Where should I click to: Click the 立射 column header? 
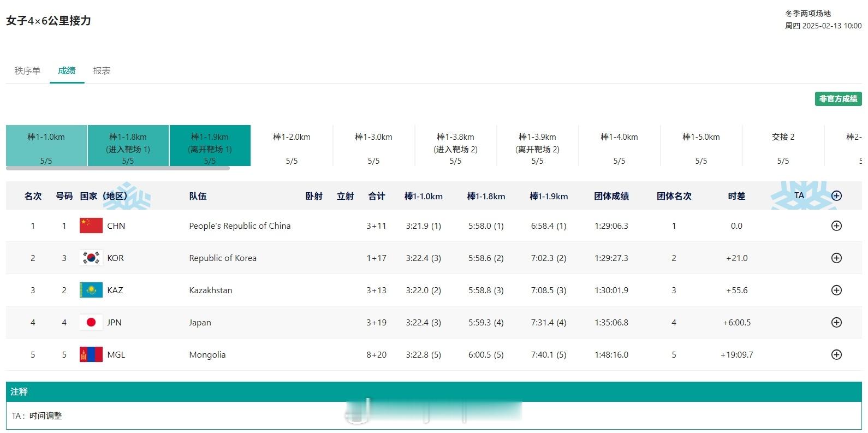pyautogui.click(x=345, y=196)
